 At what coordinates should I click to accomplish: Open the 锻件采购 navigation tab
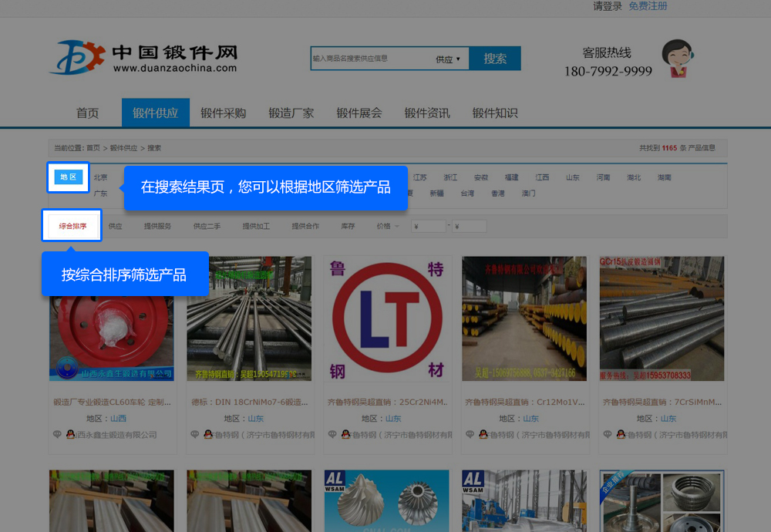coord(223,113)
